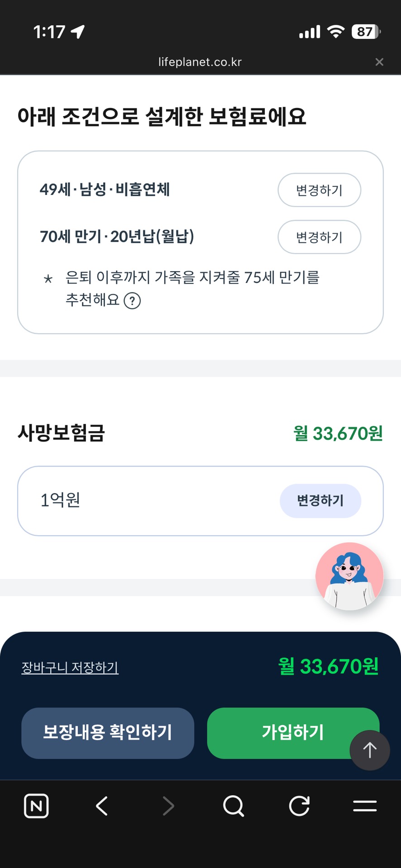This screenshot has height=868, width=401.
Task: Tap the battery indicator in the status bar
Action: (366, 32)
